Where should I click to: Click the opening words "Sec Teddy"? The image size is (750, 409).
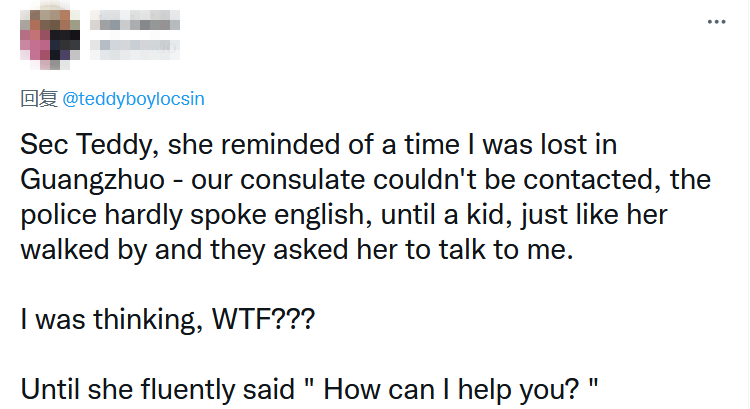(75, 145)
